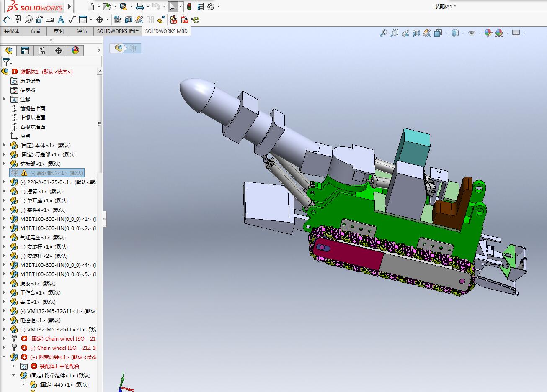The height and width of the screenshot is (392, 547).
Task: Click the Surface Finish checkmark symbol icon
Action: pyautogui.click(x=72, y=19)
